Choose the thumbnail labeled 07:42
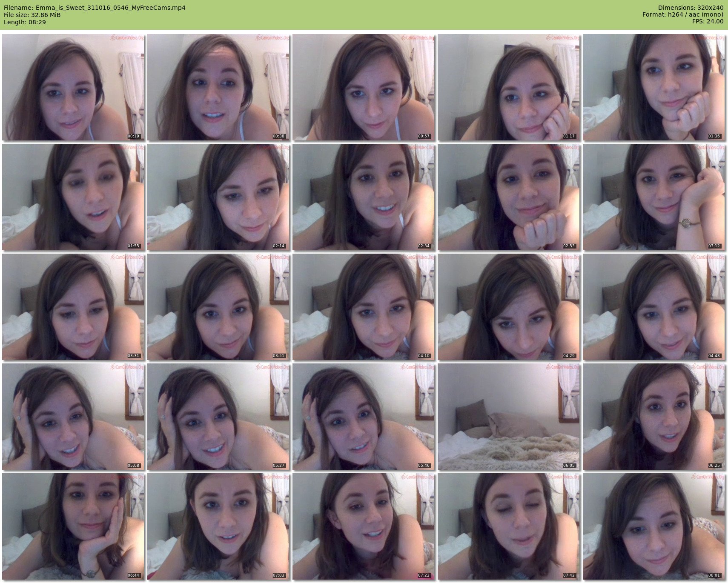Image resolution: width=728 pixels, height=583 pixels. click(509, 526)
